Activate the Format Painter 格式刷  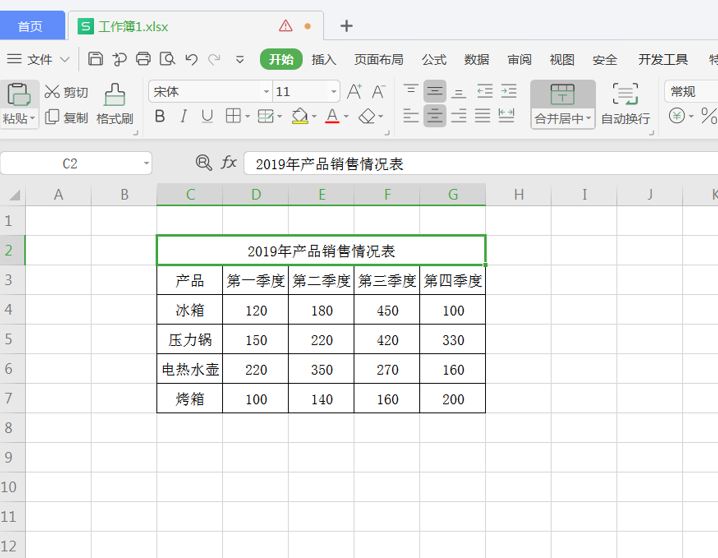point(114,104)
